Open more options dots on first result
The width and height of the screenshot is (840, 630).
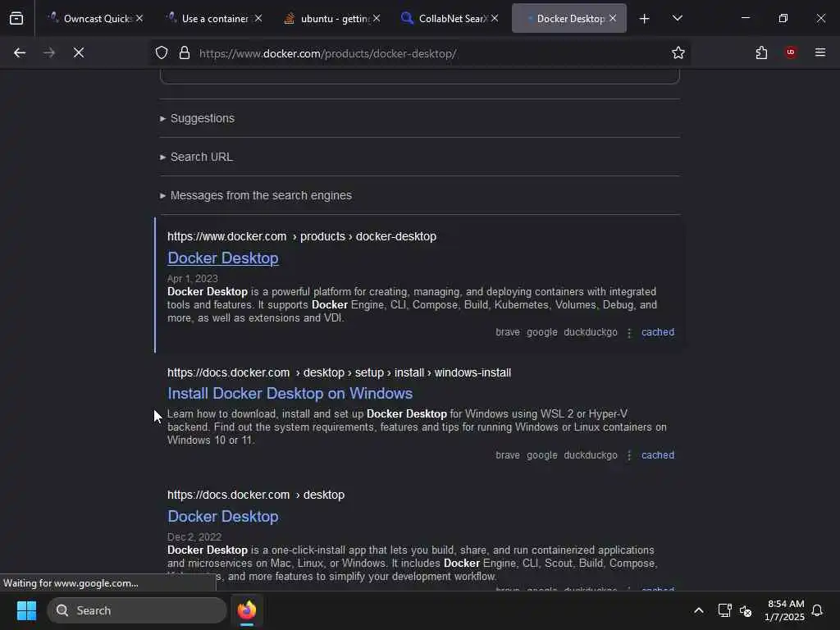tap(629, 333)
